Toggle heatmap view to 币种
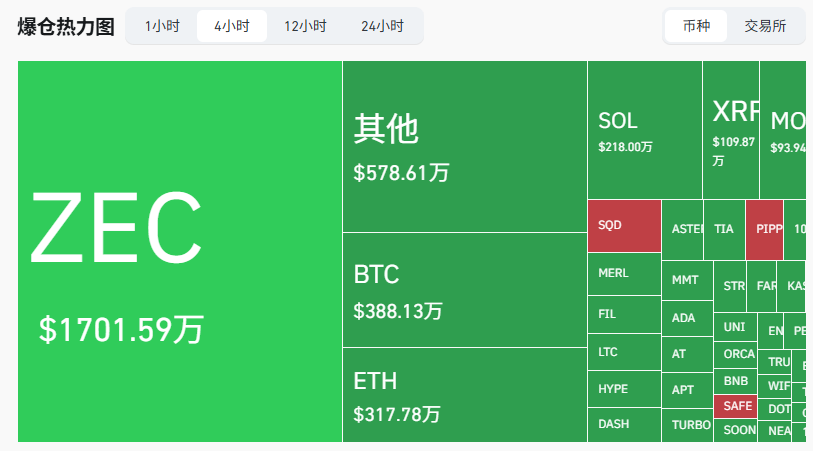This screenshot has height=451, width=813. point(697,26)
